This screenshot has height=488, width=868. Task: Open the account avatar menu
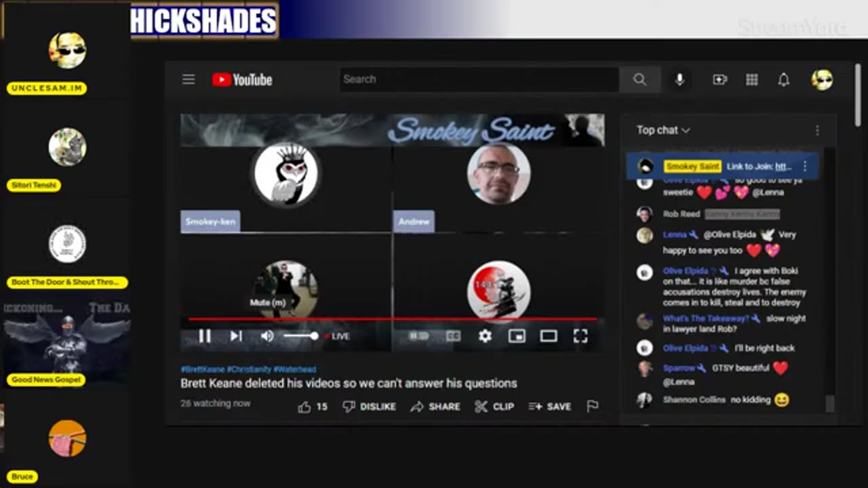pyautogui.click(x=822, y=79)
